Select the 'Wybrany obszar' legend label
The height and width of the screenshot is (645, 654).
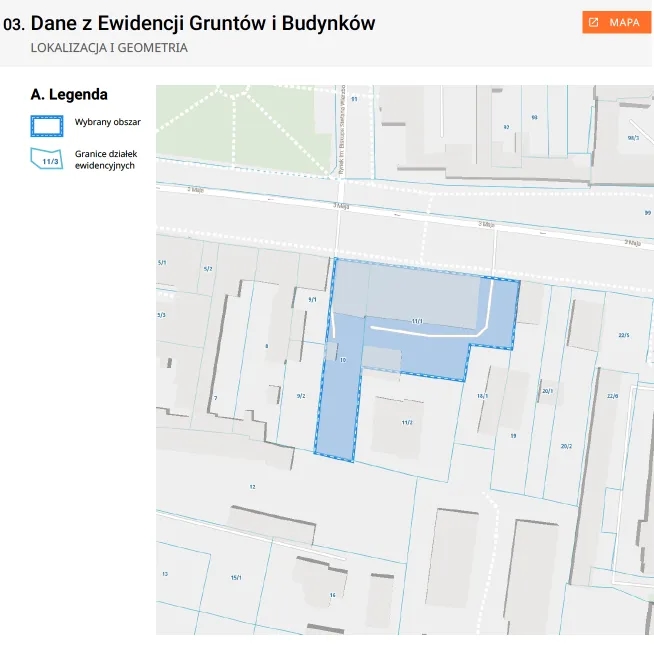point(108,122)
